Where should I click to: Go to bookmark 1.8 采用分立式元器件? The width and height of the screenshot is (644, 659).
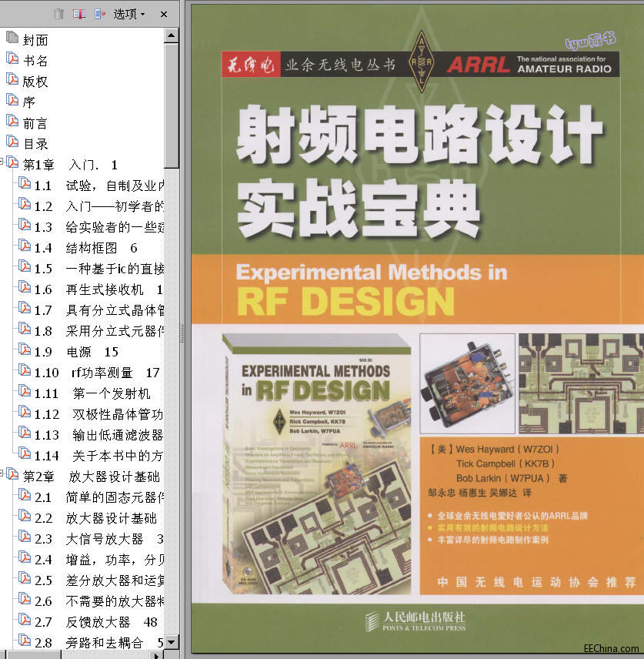99,331
